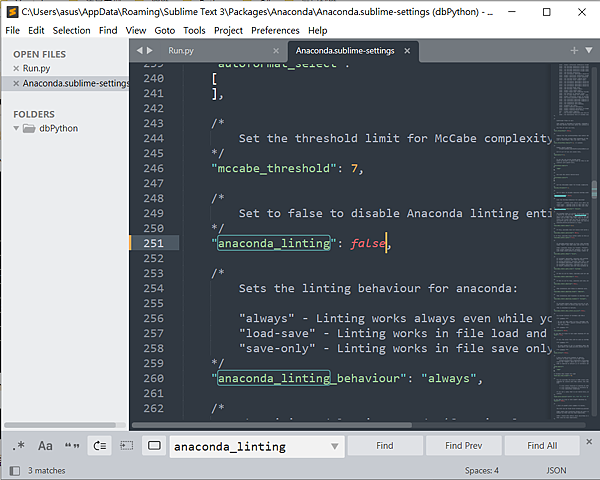Open the Preferences menu

[275, 30]
